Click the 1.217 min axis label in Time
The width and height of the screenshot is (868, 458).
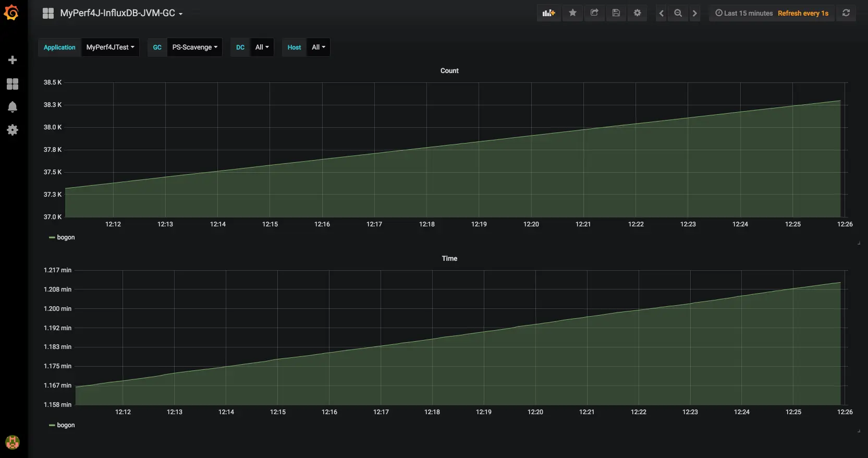pyautogui.click(x=57, y=270)
